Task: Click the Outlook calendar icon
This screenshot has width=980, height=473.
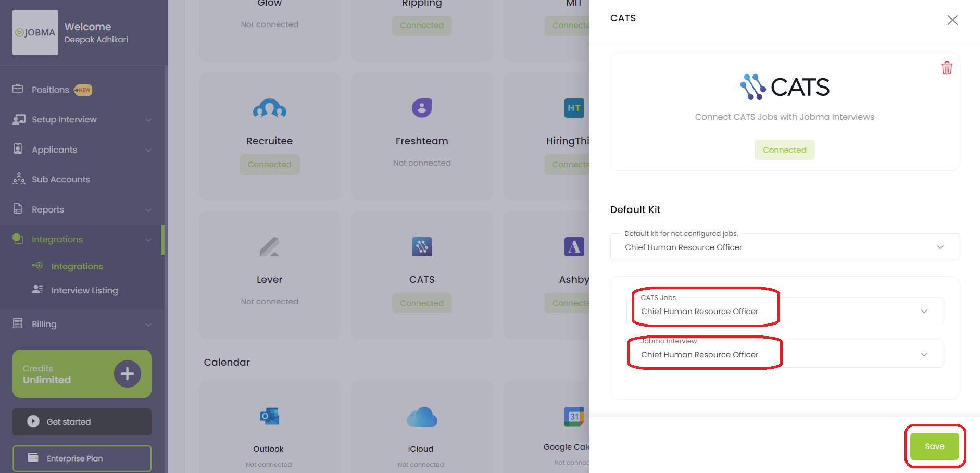Action: click(x=270, y=416)
